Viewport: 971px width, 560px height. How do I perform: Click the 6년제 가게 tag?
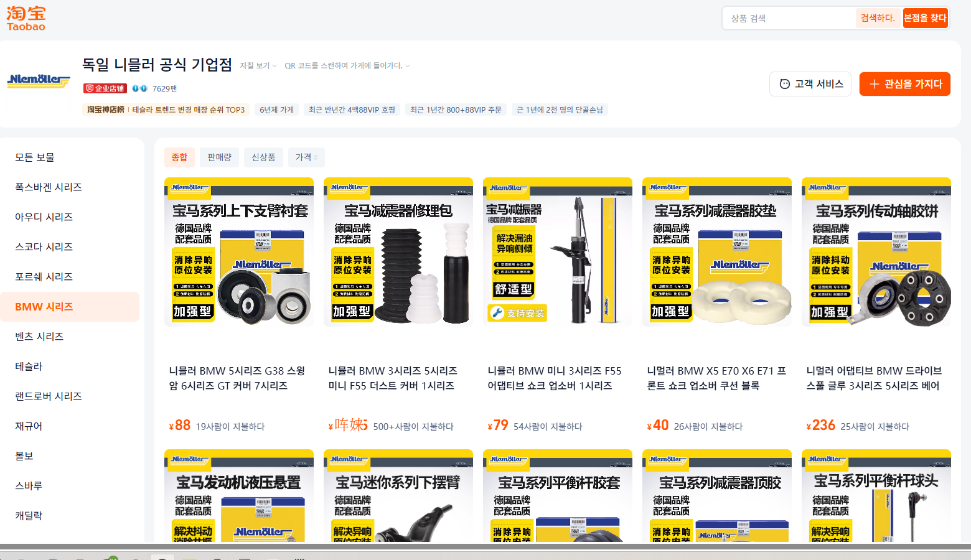[x=277, y=110]
